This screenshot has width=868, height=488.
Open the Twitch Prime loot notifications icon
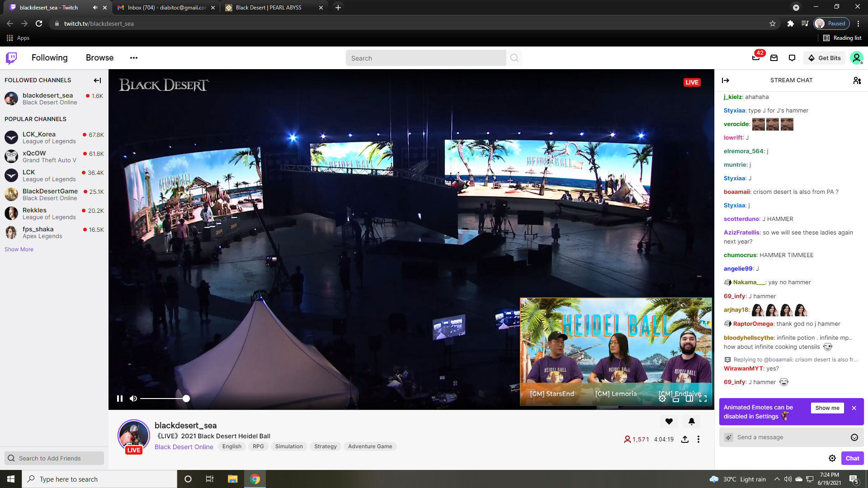756,58
